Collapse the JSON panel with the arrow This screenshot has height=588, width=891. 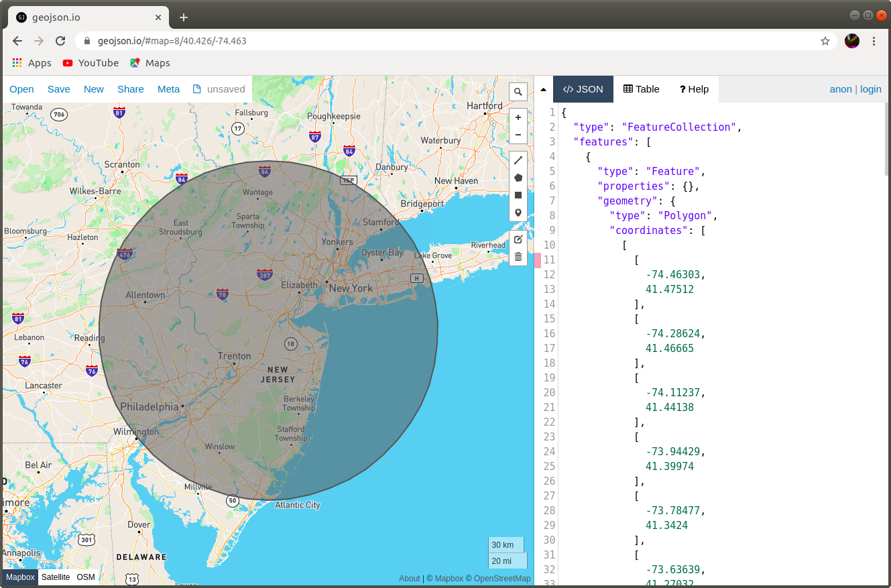pyautogui.click(x=542, y=89)
